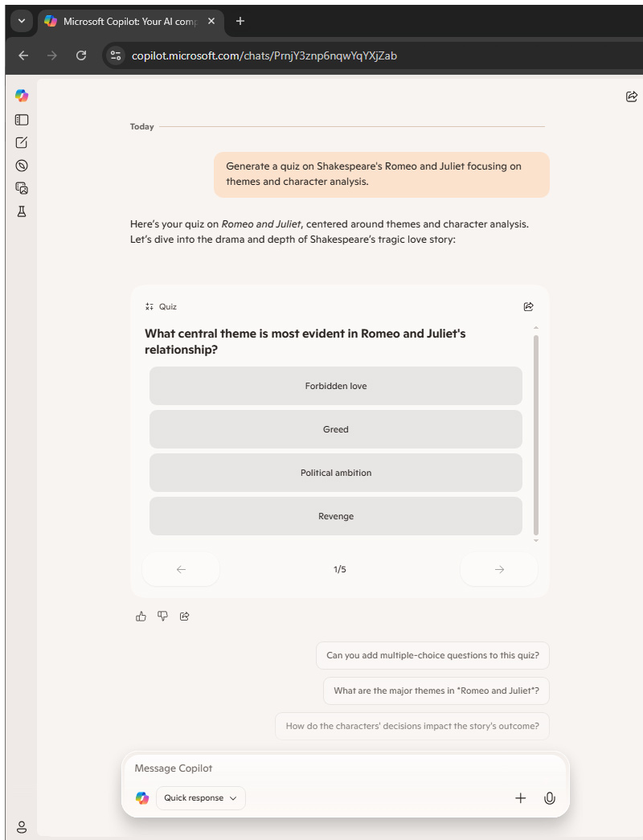Click the Today date label

pyautogui.click(x=142, y=126)
